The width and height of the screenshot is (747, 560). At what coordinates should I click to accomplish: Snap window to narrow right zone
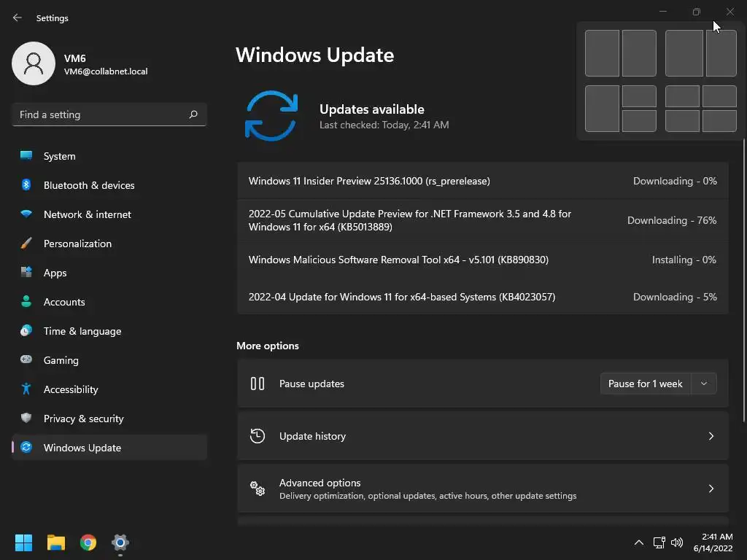point(721,52)
